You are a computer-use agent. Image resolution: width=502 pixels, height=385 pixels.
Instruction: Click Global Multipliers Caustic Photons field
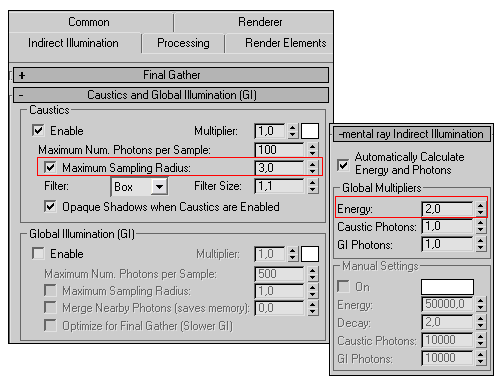click(x=447, y=226)
